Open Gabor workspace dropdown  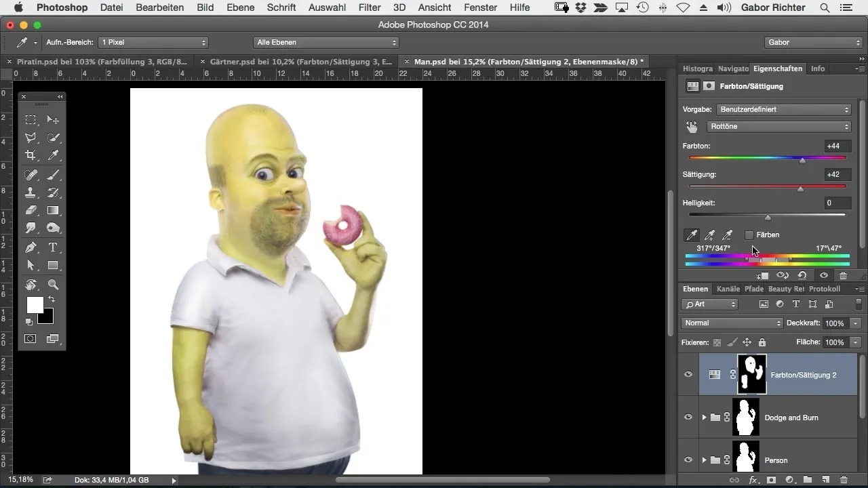[812, 42]
